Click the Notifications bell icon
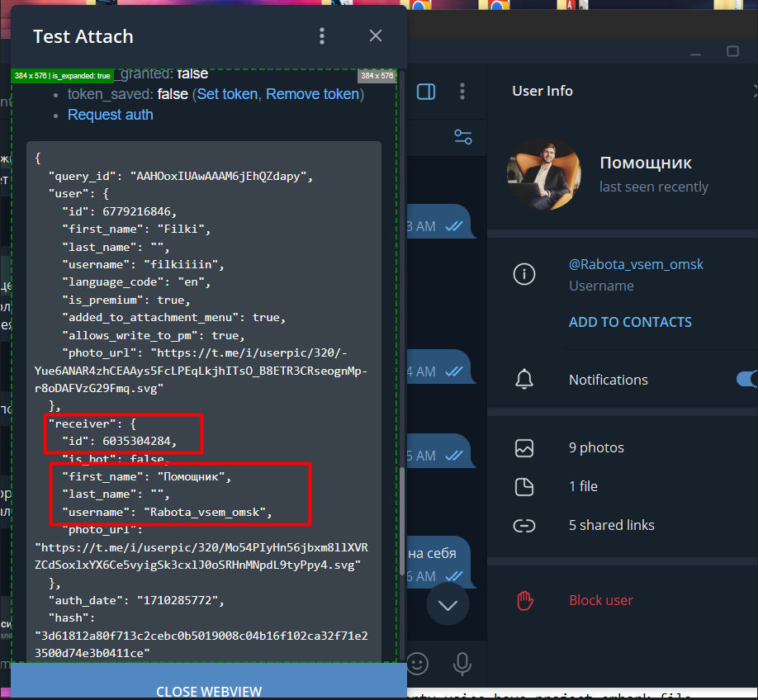 (524, 379)
